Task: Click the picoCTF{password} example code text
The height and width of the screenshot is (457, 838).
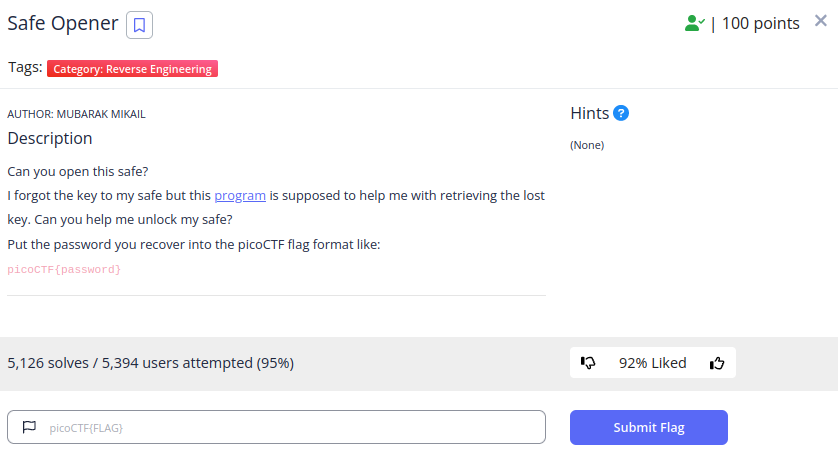Action: [64, 269]
